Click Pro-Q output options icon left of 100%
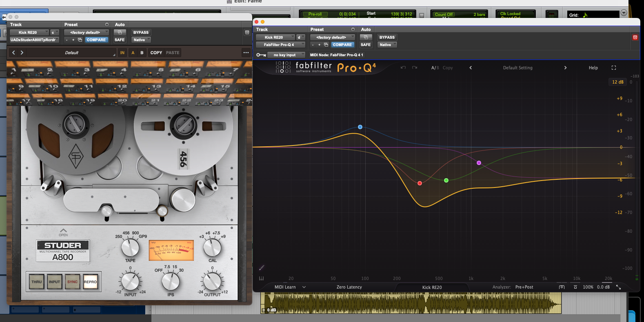644x322 pixels. (575, 287)
